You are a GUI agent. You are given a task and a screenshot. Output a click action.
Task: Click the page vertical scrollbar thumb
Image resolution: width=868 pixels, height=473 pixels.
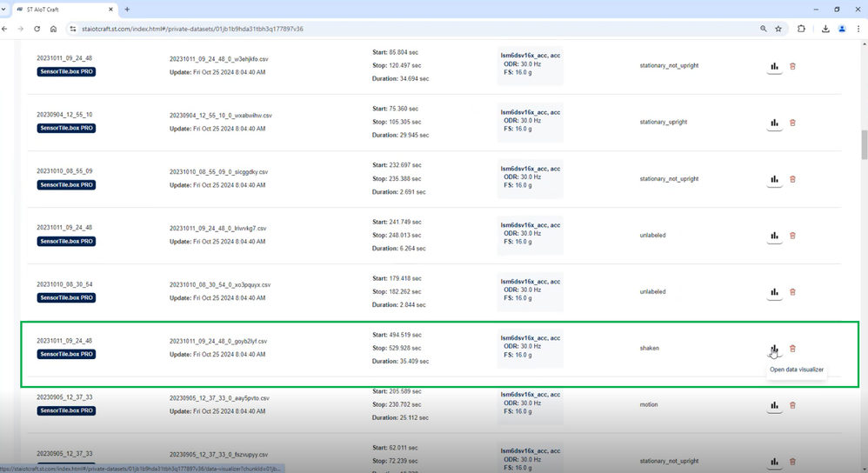[865, 144]
